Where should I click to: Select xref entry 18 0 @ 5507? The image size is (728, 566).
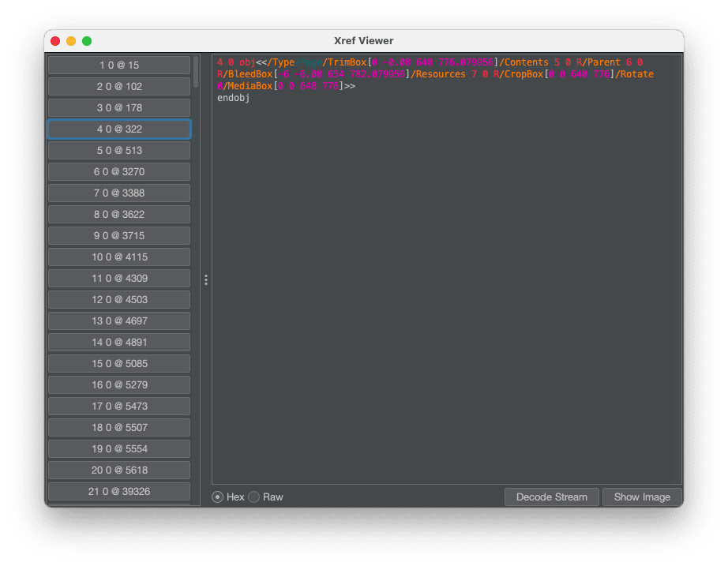118,427
